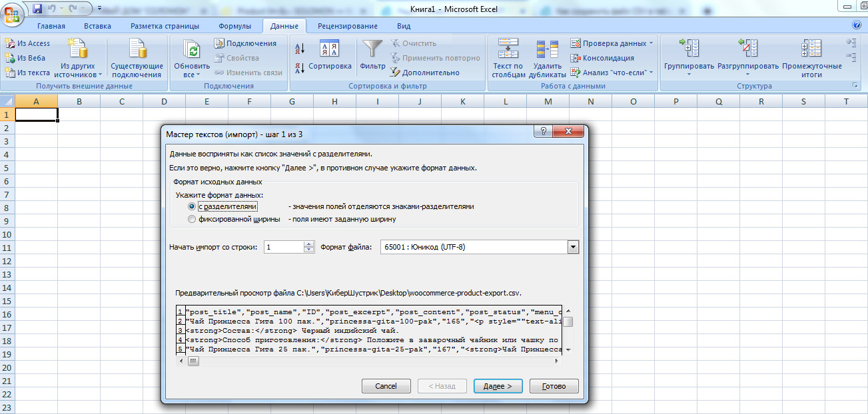Click 'Удалить дубликаты' icon
This screenshot has height=414, width=868.
pyautogui.click(x=548, y=50)
